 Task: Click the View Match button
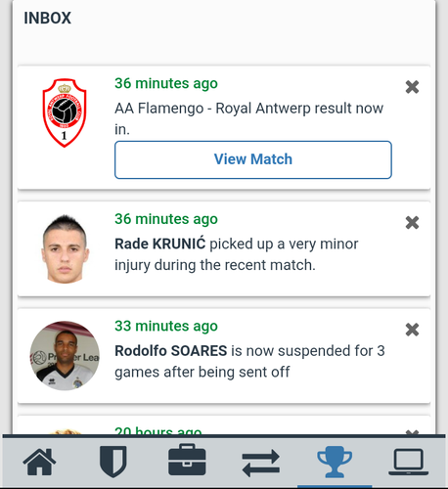pyautogui.click(x=253, y=159)
